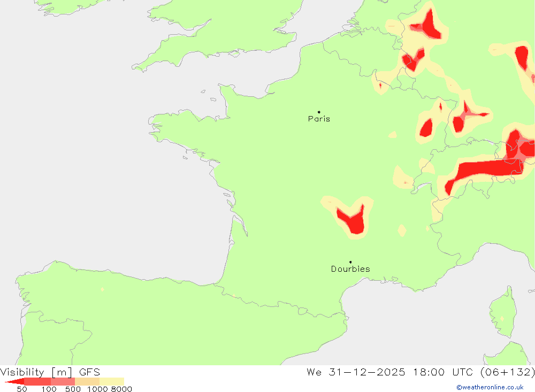
Task: Click the legend swatch between 50 and 100
Action: click(x=37, y=381)
